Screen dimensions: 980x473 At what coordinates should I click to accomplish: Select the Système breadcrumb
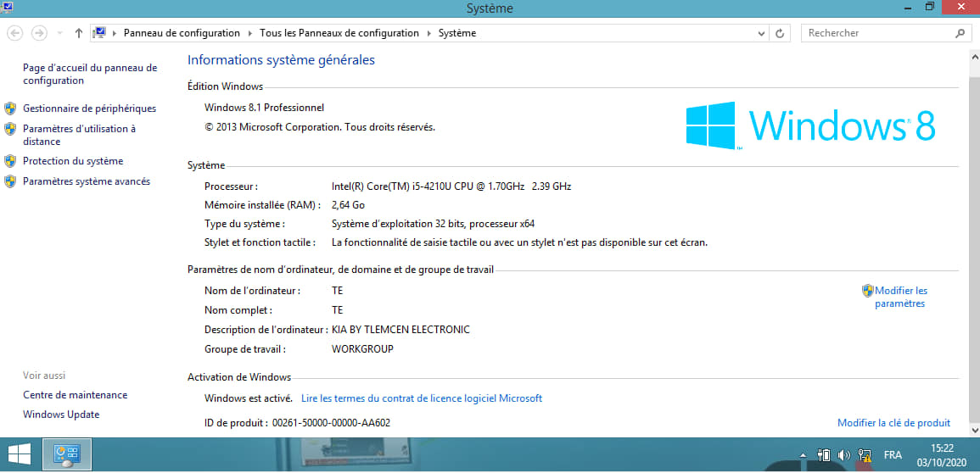pyautogui.click(x=456, y=33)
